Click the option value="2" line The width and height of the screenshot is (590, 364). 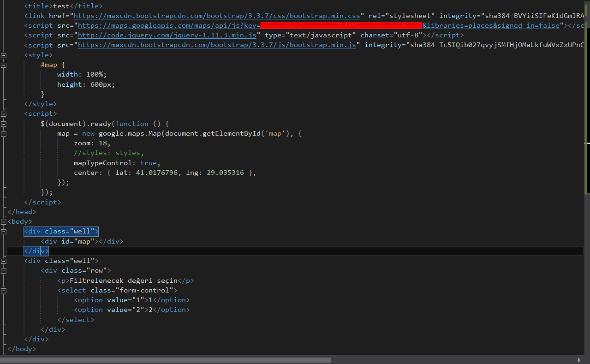coord(132,310)
